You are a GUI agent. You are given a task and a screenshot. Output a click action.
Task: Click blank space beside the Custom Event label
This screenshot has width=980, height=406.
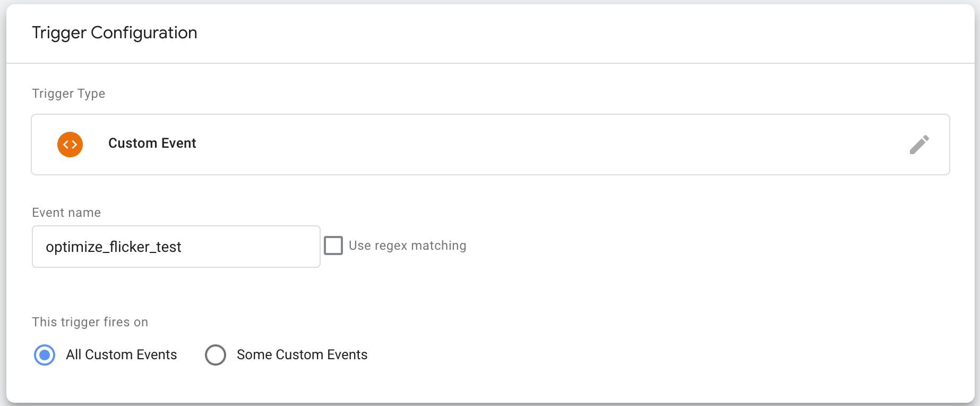(531, 145)
